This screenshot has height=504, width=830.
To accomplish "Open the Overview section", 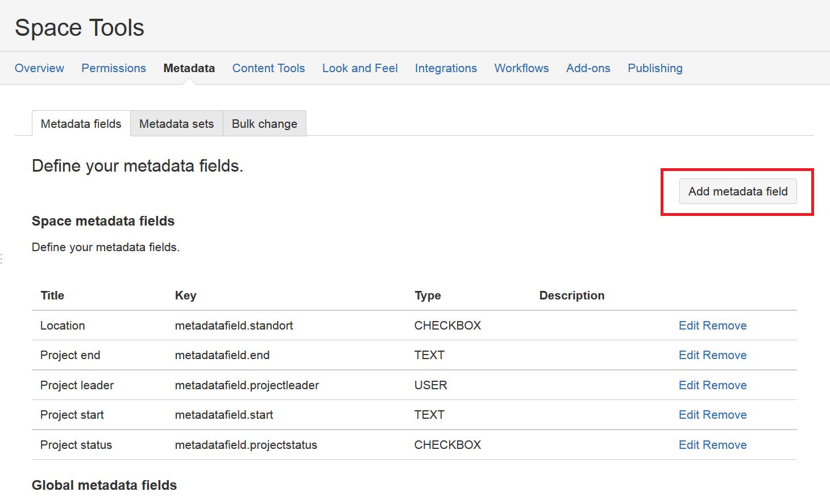I will [39, 68].
